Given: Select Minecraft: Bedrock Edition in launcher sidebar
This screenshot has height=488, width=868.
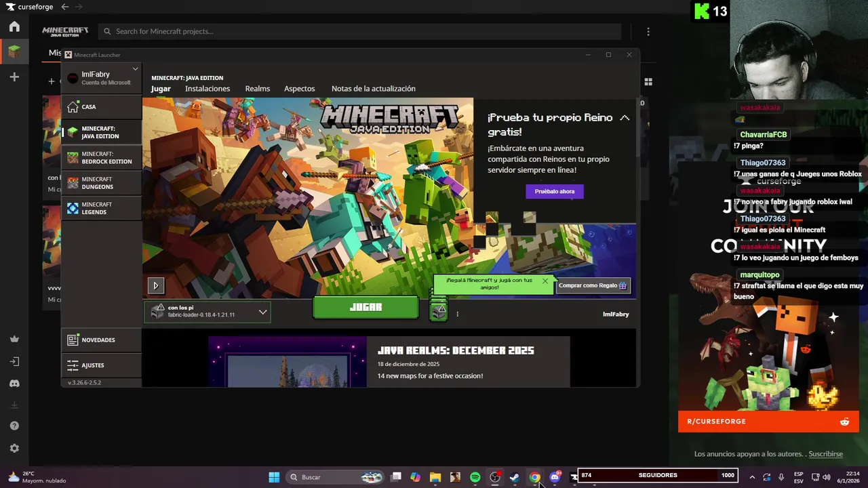Looking at the screenshot, I should [102, 158].
